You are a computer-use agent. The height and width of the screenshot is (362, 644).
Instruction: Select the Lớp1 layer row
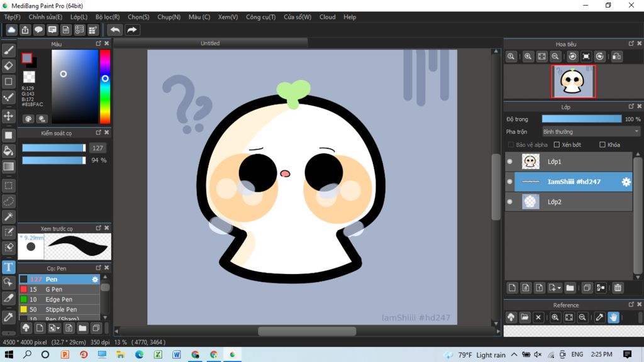pos(569,162)
